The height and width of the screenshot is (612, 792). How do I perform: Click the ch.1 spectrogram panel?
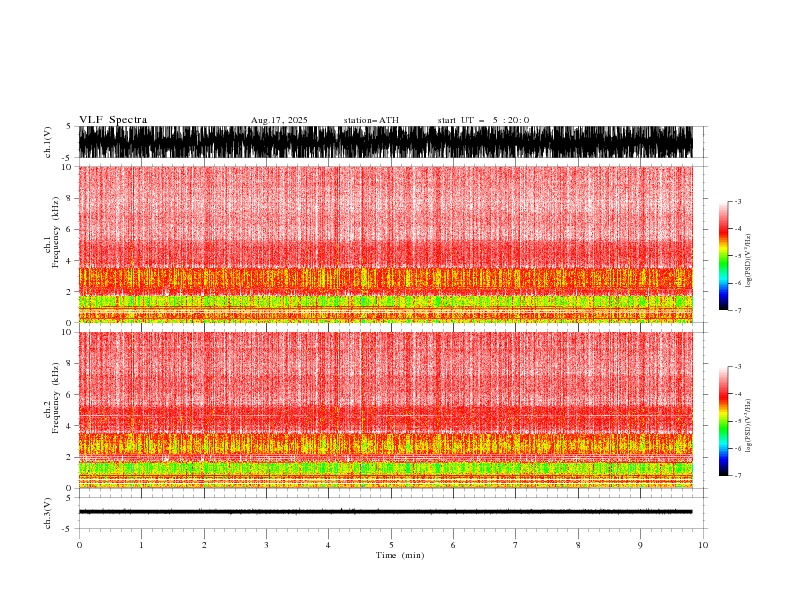385,244
